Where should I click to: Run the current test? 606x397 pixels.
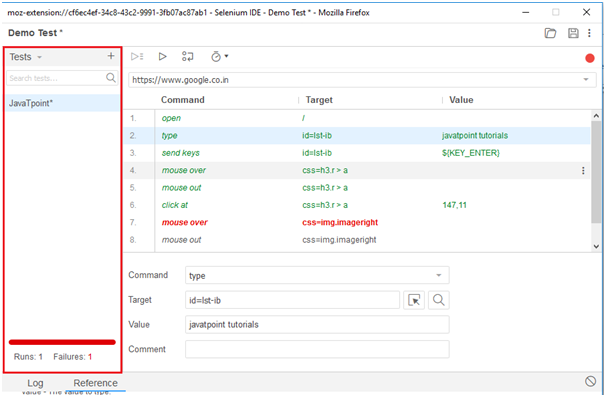tap(162, 56)
